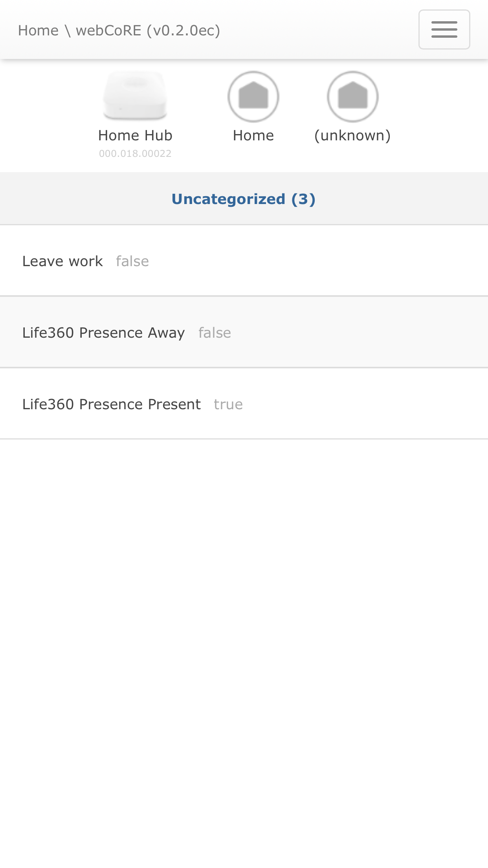This screenshot has width=488, height=868.
Task: Select the Home Hub device image
Action: (x=135, y=96)
